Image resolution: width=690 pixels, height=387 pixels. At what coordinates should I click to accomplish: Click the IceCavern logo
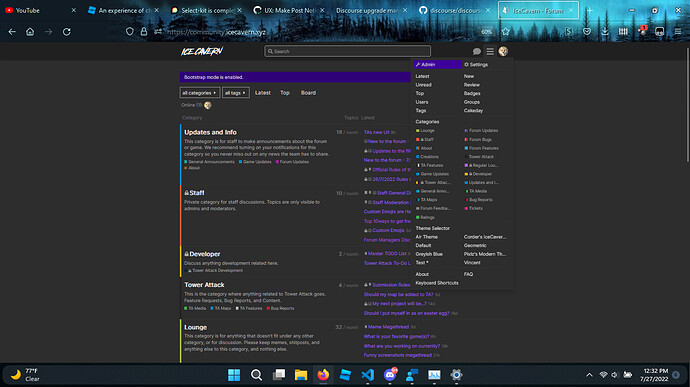pyautogui.click(x=202, y=52)
